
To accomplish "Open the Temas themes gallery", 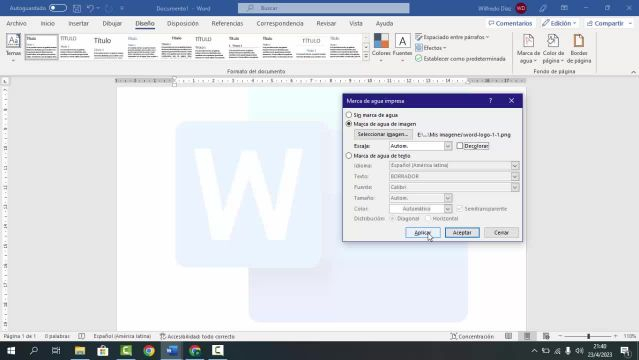I will pos(13,48).
